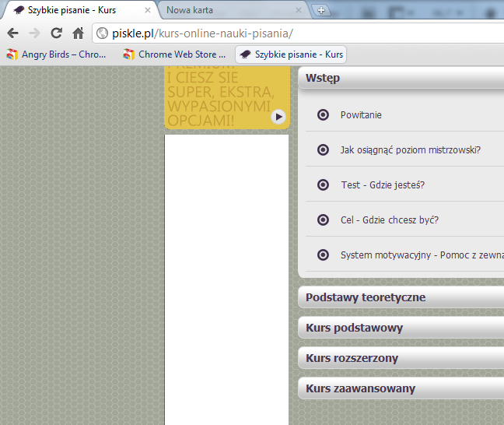504x425 pixels.
Task: Open the Cel - Gdzie chcesz być? lesson
Action: (389, 220)
